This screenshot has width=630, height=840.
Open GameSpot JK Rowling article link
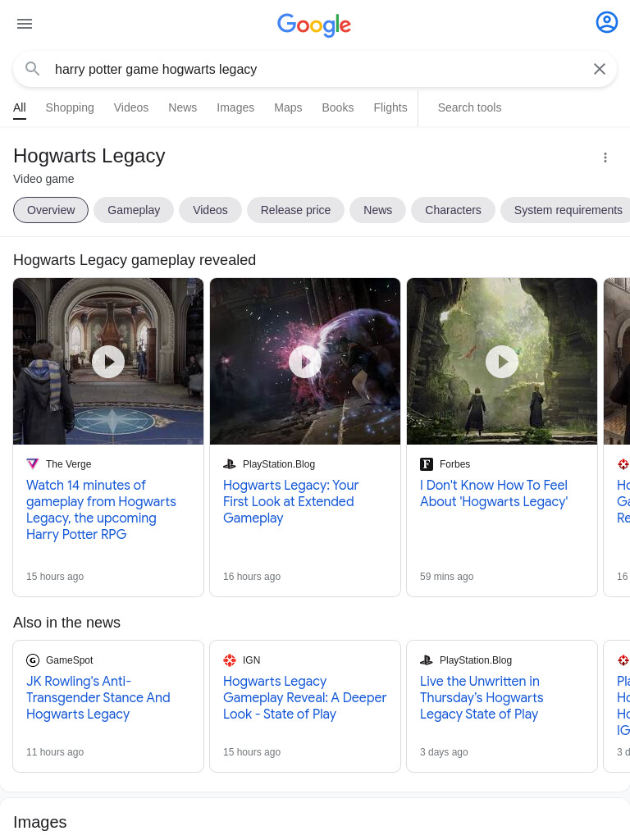98,697
